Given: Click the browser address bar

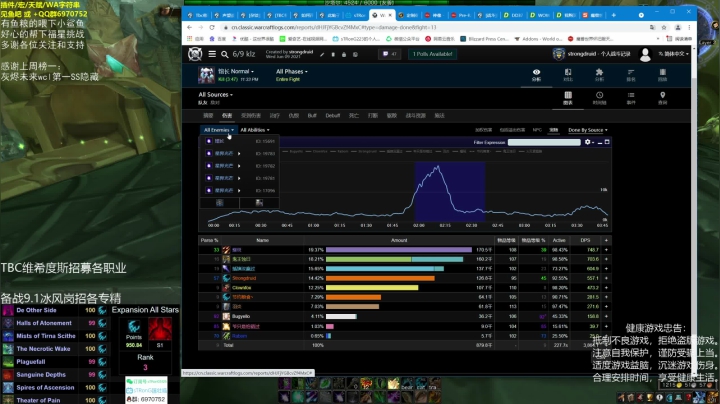Looking at the screenshot, I should pyautogui.click(x=434, y=28).
